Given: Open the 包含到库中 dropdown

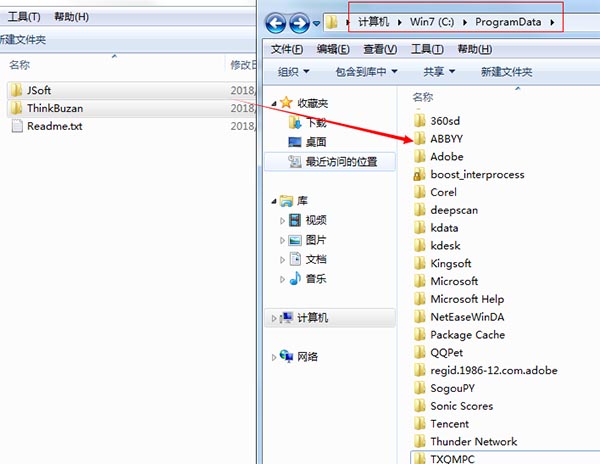Looking at the screenshot, I should coord(366,72).
